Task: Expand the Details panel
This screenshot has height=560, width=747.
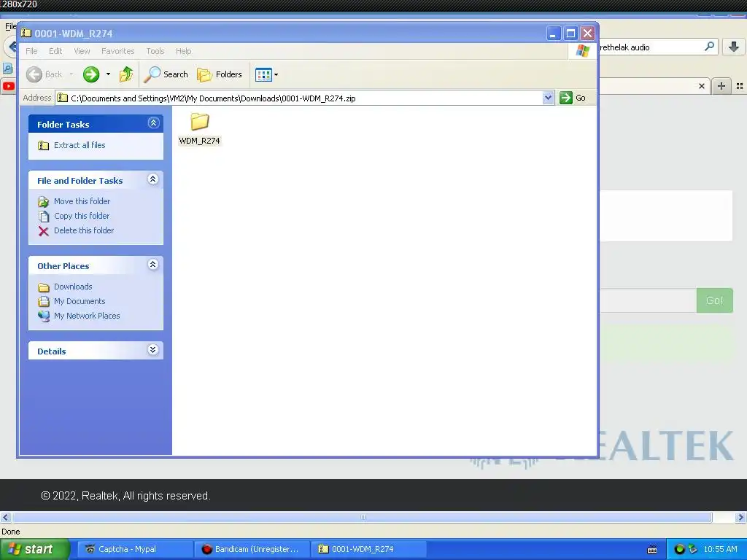Action: click(x=153, y=350)
